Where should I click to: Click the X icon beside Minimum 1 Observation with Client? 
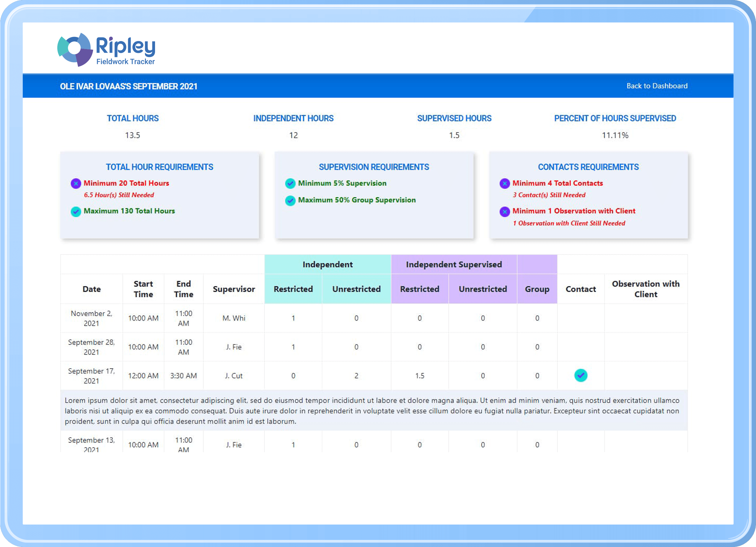(505, 212)
